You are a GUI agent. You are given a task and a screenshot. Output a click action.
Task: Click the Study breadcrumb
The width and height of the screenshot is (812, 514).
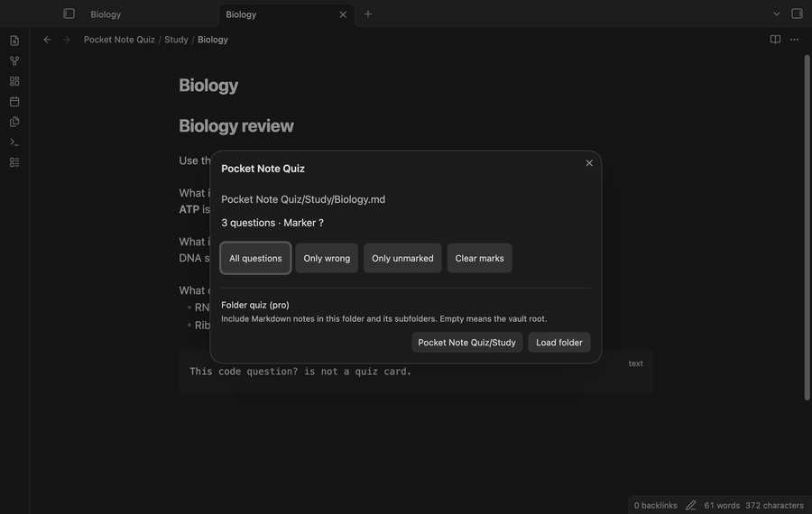(x=176, y=40)
